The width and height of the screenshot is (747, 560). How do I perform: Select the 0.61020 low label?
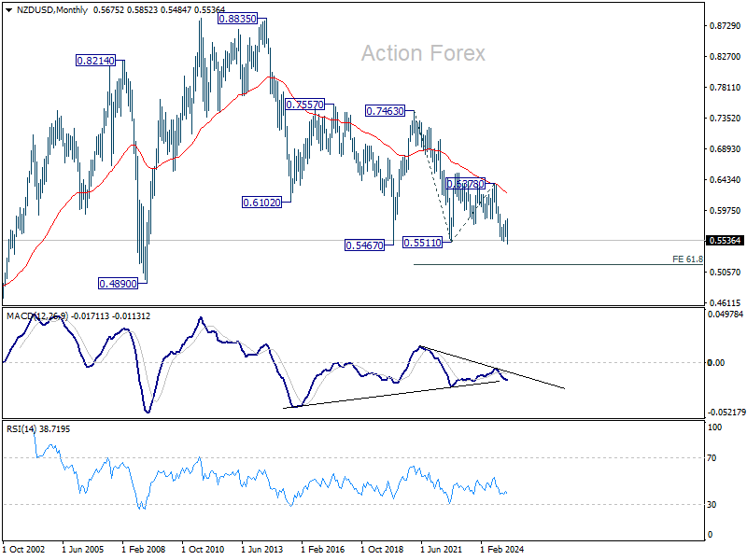[261, 203]
